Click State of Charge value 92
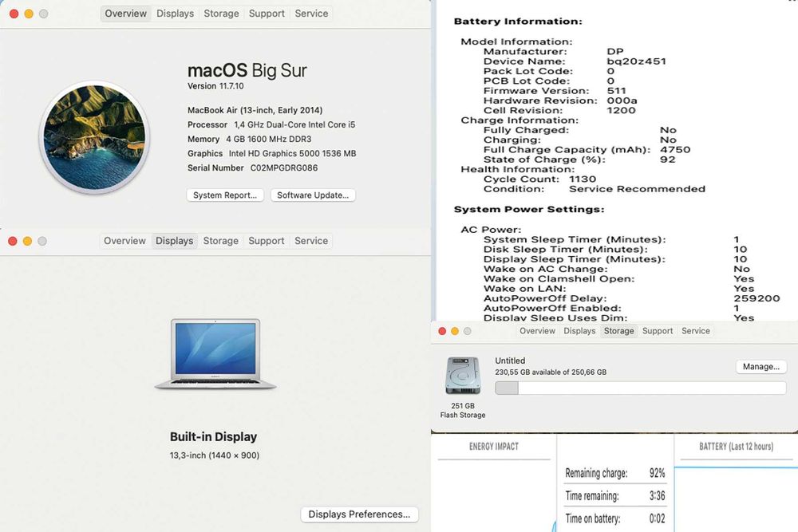Screen dimensions: 798x532 (x=667, y=160)
